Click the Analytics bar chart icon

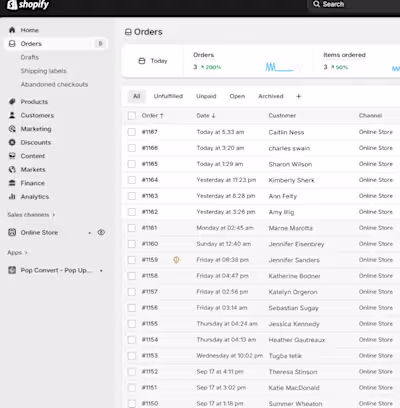point(12,197)
